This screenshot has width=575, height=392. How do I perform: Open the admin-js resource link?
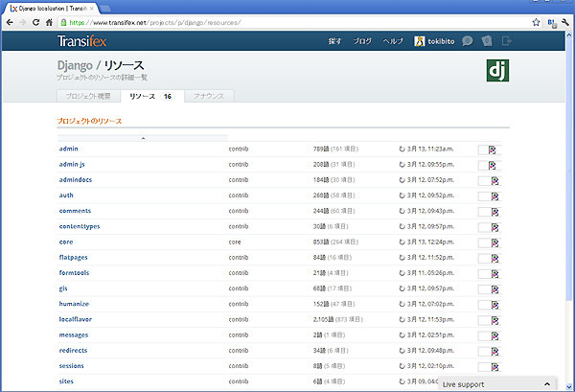point(72,164)
